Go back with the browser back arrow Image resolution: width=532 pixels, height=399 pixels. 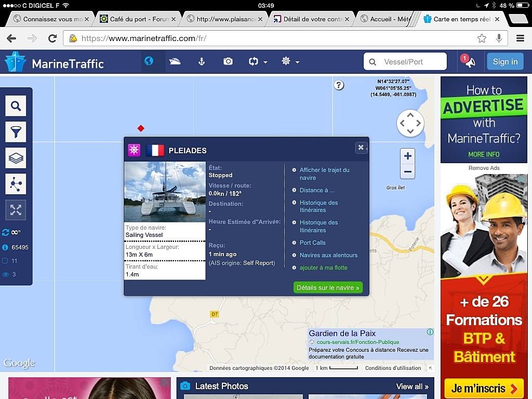click(x=11, y=38)
